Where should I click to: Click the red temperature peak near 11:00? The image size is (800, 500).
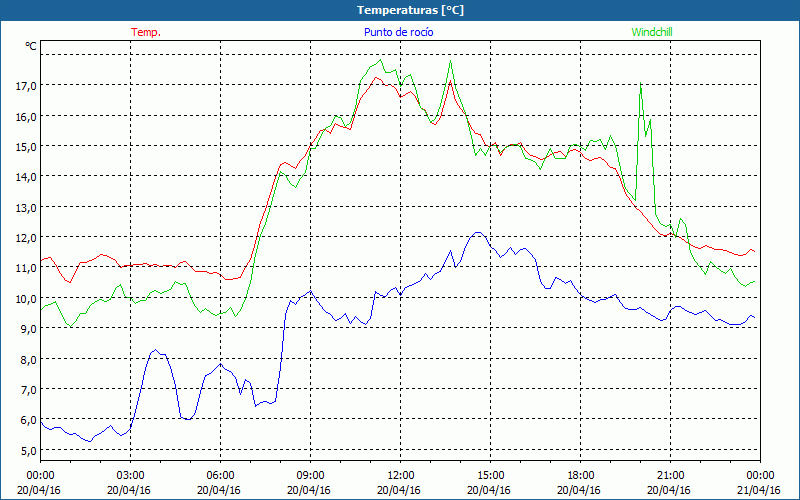click(377, 78)
